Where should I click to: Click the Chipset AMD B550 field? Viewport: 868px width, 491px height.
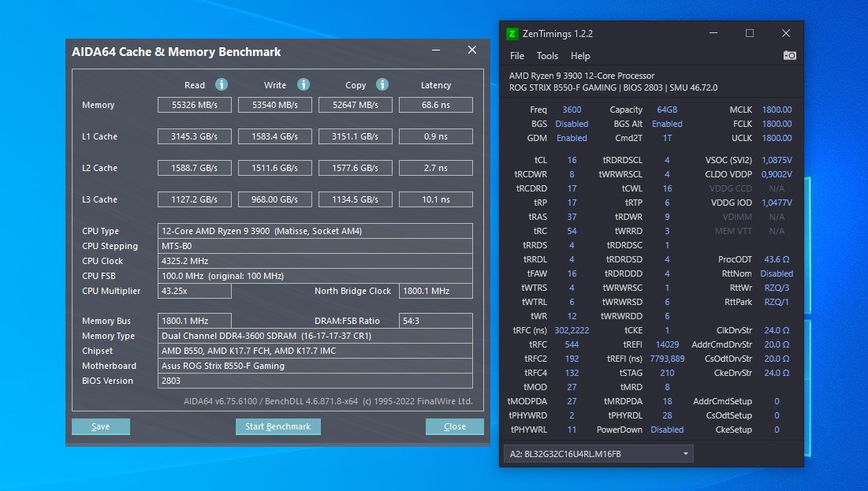(315, 351)
